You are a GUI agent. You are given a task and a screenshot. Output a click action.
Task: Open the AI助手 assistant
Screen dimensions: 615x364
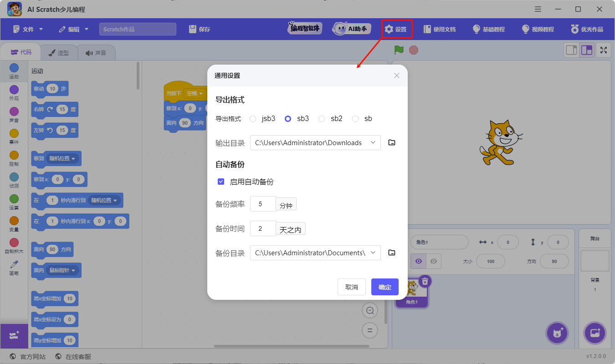tap(352, 29)
